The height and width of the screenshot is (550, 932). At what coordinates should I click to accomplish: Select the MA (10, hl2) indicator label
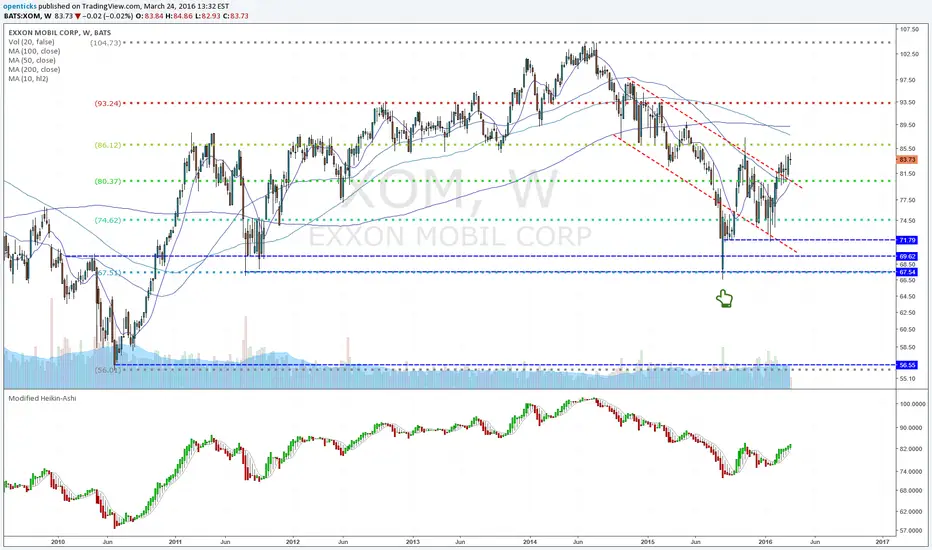coord(29,78)
